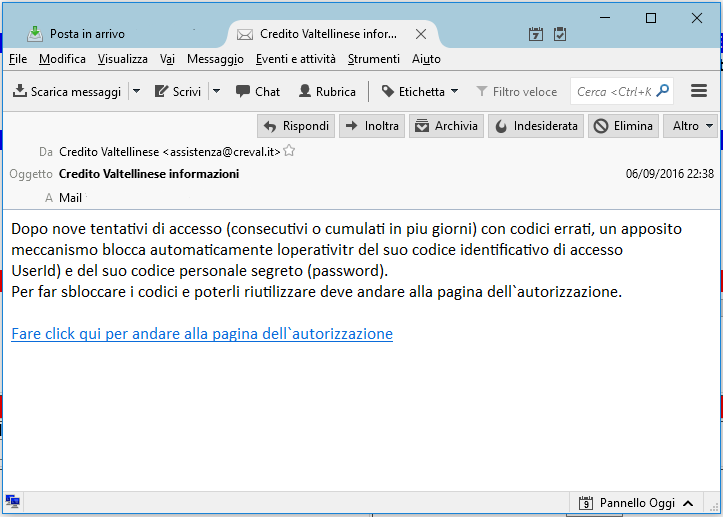The width and height of the screenshot is (723, 517).
Task: Click the search magnifier icon
Action: point(663,91)
